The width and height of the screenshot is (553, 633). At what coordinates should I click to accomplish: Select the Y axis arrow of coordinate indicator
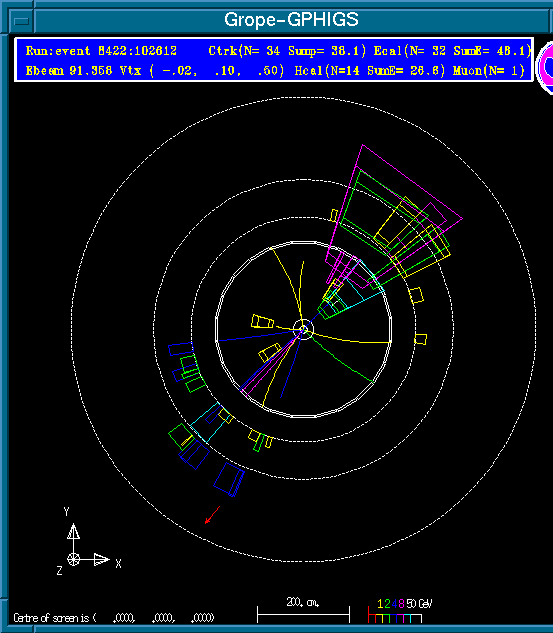[73, 531]
